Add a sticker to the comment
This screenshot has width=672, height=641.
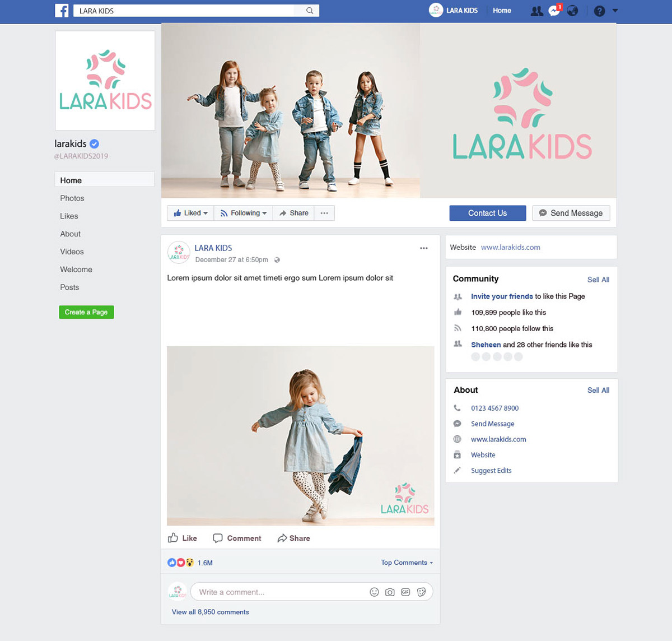(x=421, y=592)
